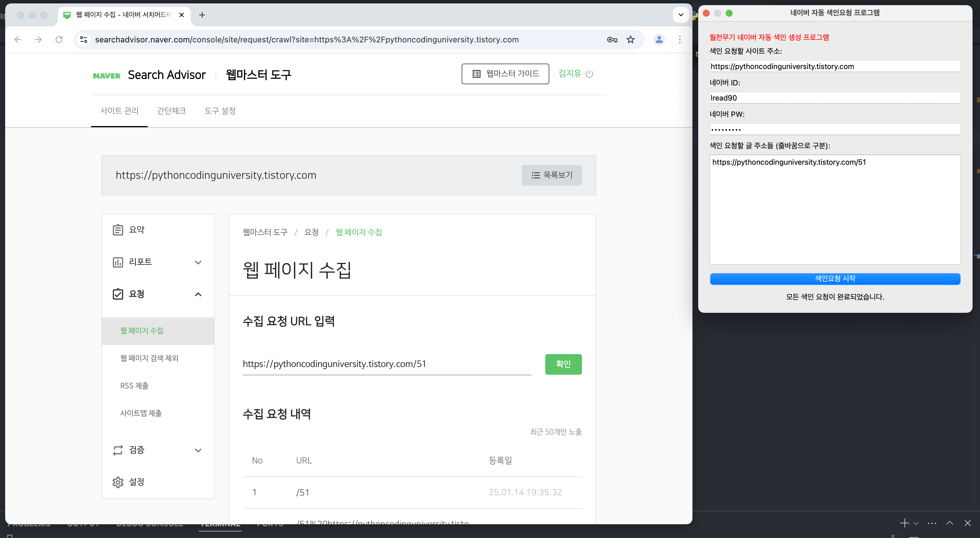Open the 설정 gear icon in sidebar

118,482
